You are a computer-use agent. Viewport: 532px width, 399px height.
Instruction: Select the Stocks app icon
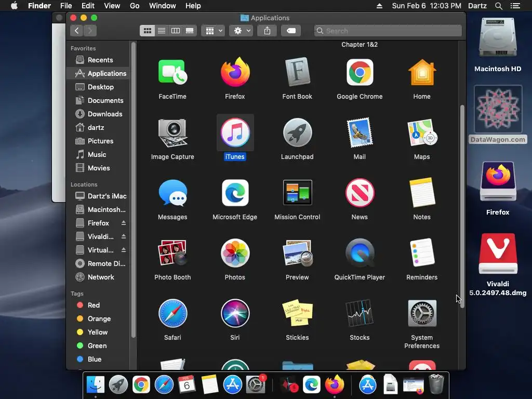click(x=360, y=313)
